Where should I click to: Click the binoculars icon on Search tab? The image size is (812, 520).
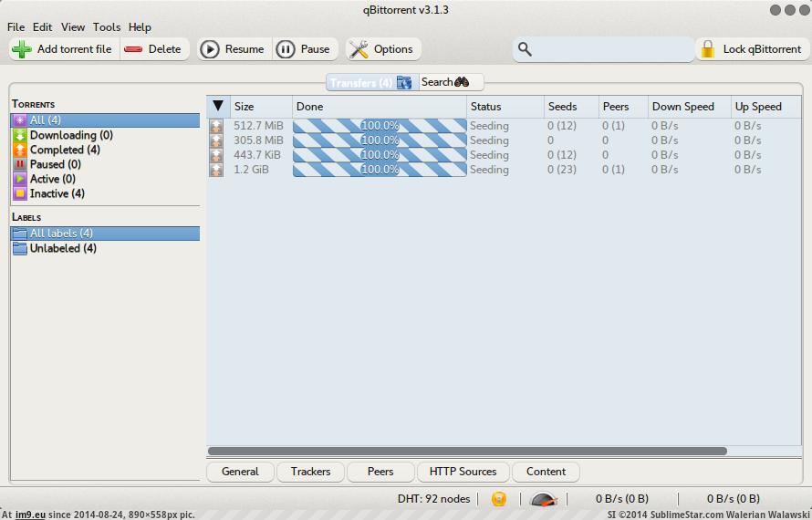coord(462,82)
